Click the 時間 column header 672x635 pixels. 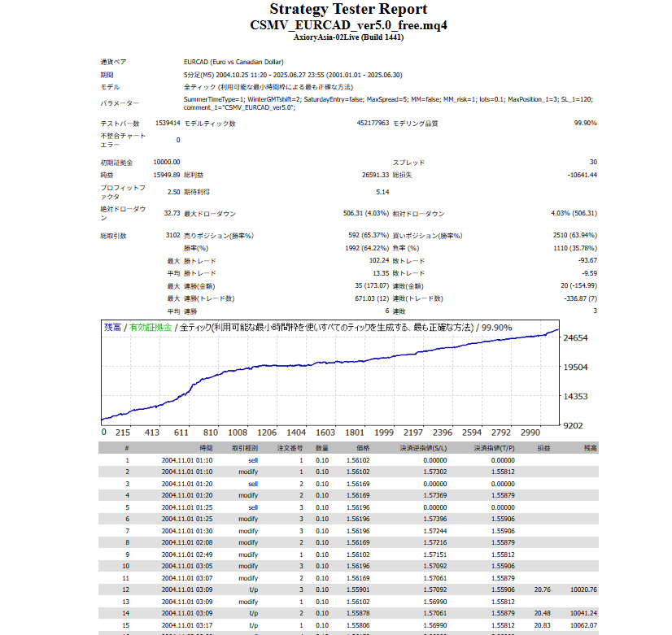click(x=206, y=447)
